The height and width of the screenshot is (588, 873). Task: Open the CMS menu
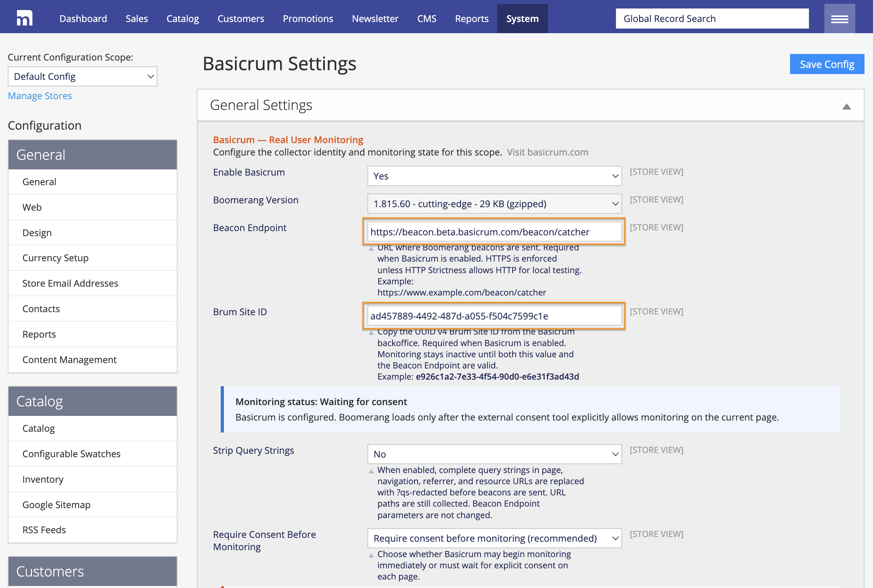pos(427,19)
